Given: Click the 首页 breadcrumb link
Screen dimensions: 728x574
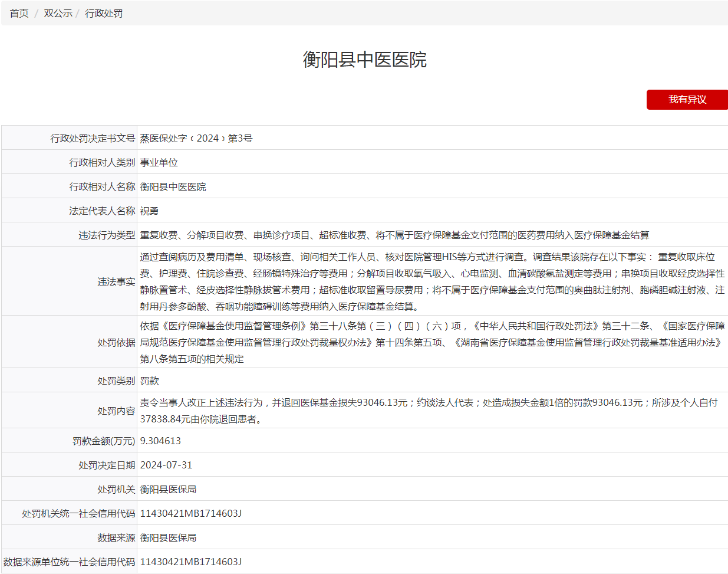Looking at the screenshot, I should 19,13.
